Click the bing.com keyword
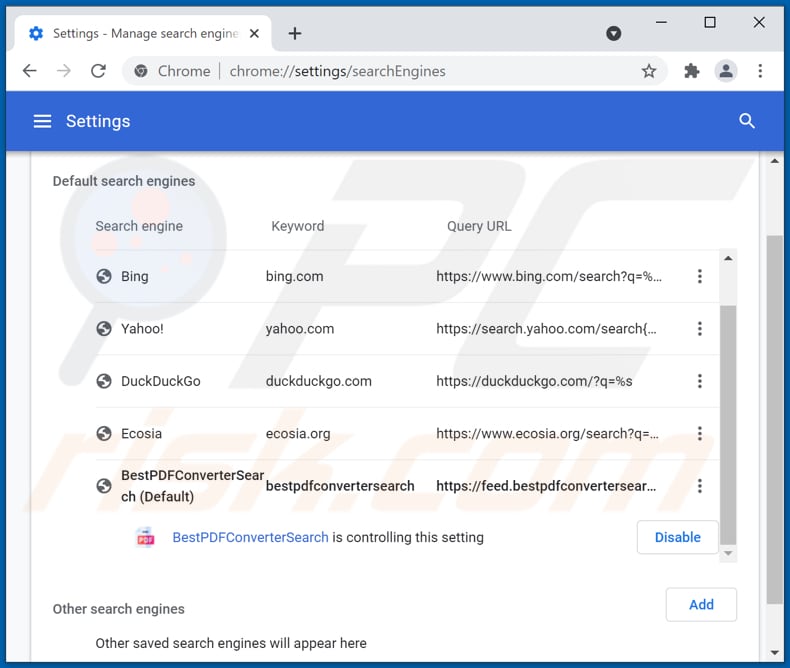Viewport: 790px width, 668px height. coord(295,276)
